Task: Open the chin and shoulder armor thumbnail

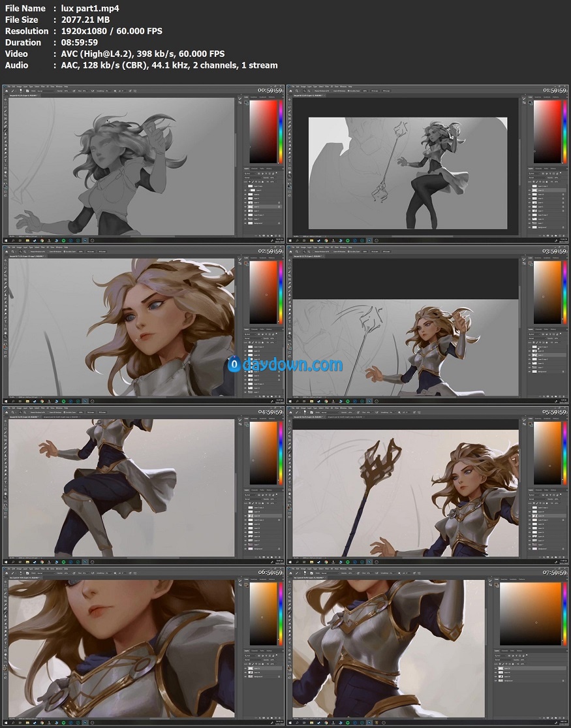Action: [x=143, y=646]
